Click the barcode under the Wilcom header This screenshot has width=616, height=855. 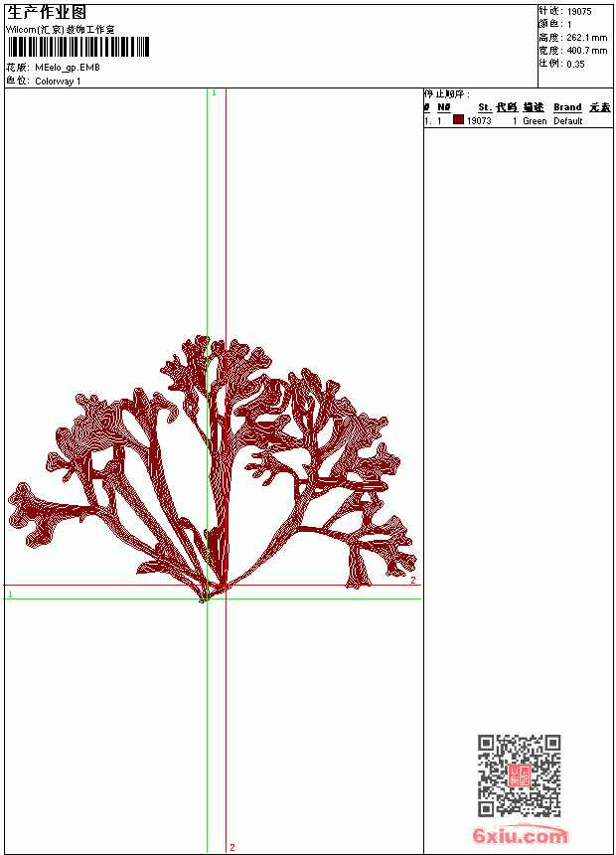coord(78,47)
